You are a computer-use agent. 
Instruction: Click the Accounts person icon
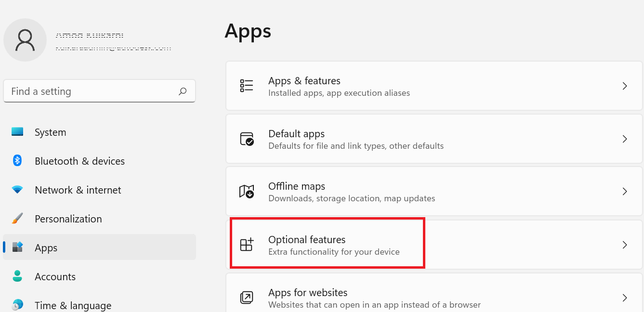pyautogui.click(x=17, y=276)
